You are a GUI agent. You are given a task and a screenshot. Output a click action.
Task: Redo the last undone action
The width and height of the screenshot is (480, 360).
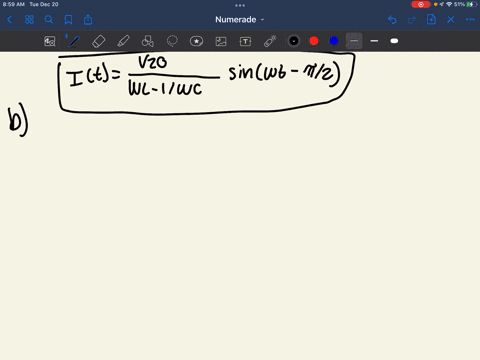pyautogui.click(x=412, y=20)
